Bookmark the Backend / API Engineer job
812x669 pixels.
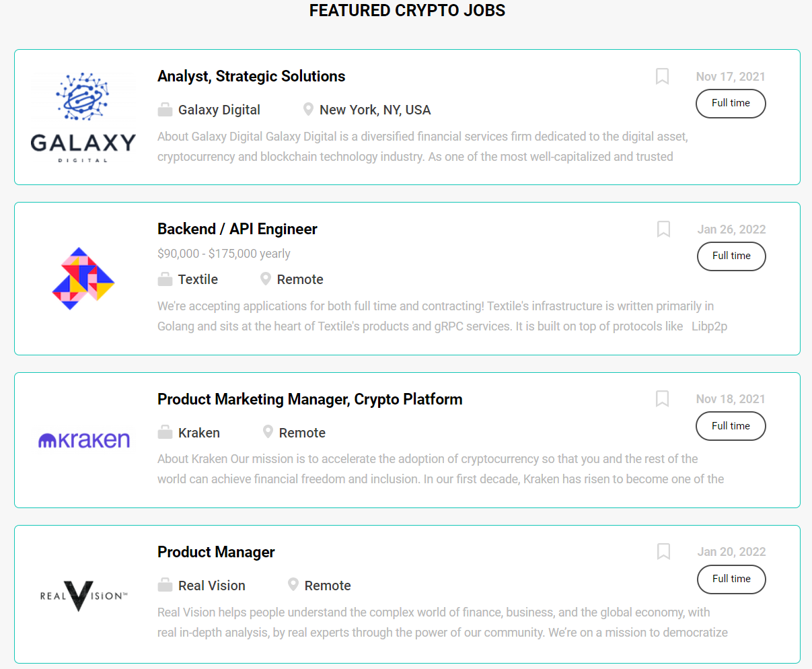663,230
